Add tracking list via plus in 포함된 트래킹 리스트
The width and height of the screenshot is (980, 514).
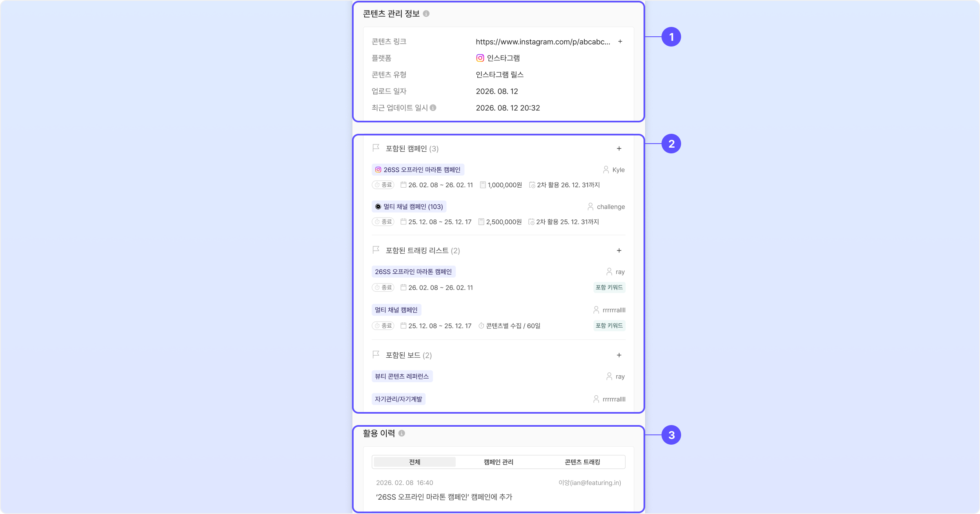click(x=619, y=250)
